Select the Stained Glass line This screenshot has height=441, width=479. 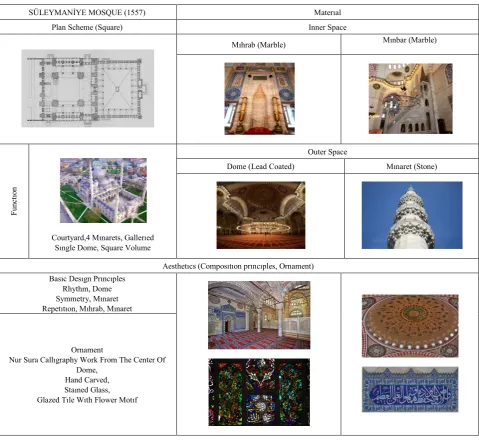(87, 390)
